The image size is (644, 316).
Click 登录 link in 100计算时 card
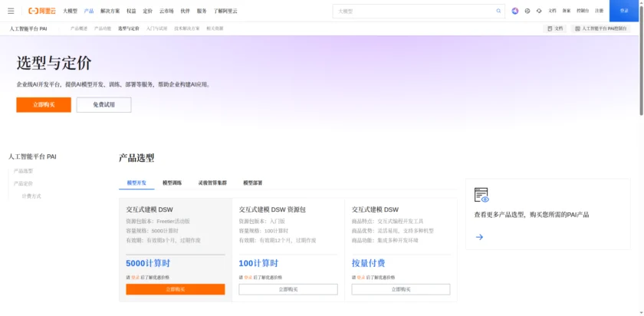[247, 278]
